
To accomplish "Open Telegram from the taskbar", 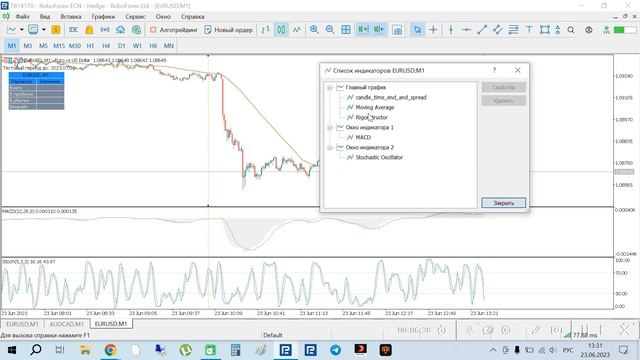I will pos(336,350).
